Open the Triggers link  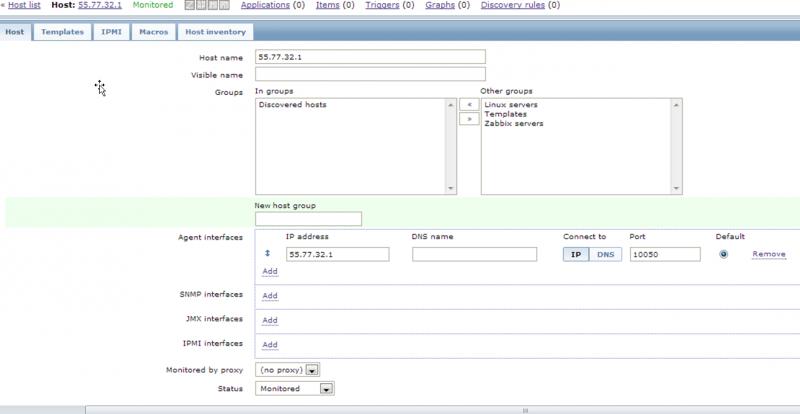[x=383, y=5]
